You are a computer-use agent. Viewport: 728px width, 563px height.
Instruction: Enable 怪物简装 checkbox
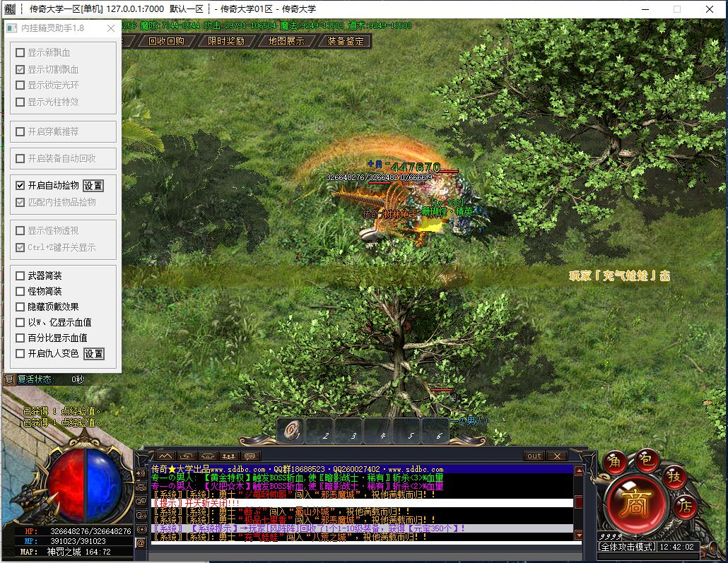click(x=20, y=291)
